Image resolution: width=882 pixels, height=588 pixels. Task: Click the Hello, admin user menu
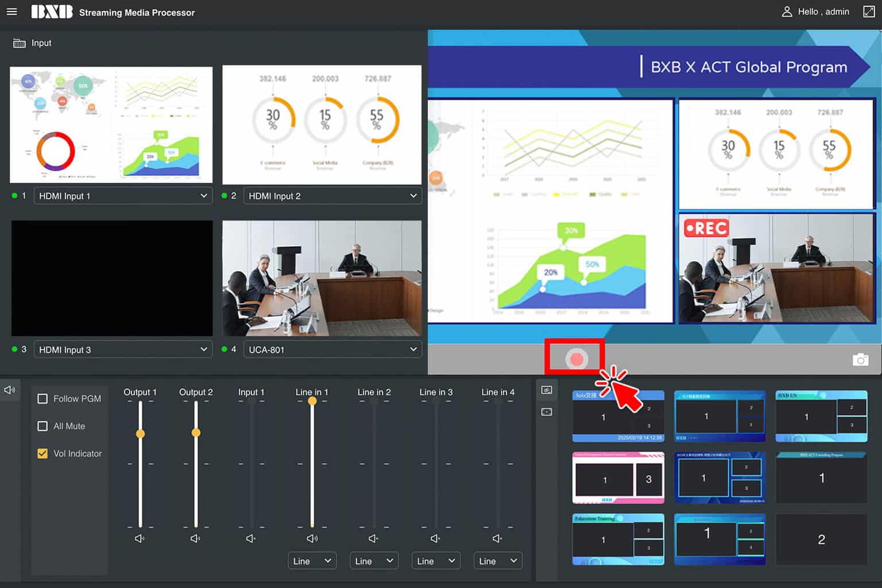[815, 11]
